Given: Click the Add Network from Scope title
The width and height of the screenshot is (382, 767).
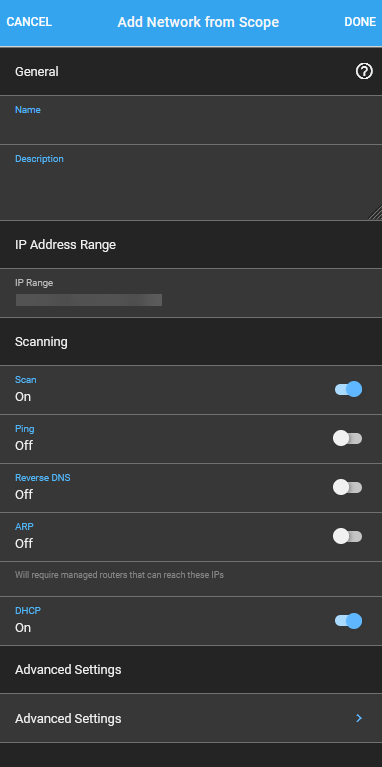Looking at the screenshot, I should pos(198,22).
